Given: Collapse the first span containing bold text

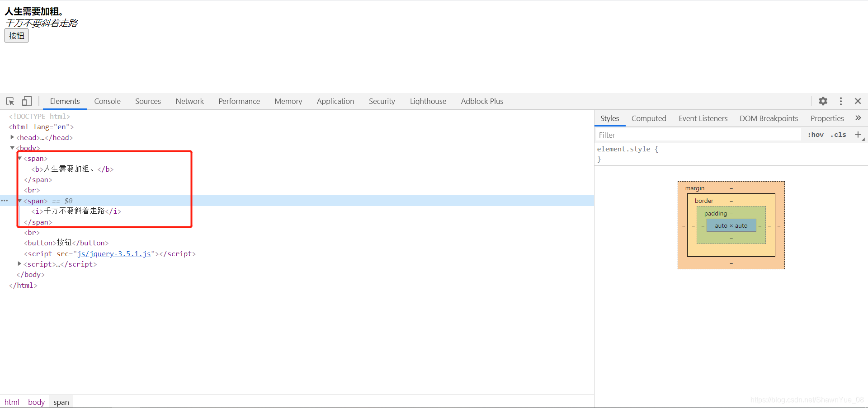Looking at the screenshot, I should pos(19,158).
